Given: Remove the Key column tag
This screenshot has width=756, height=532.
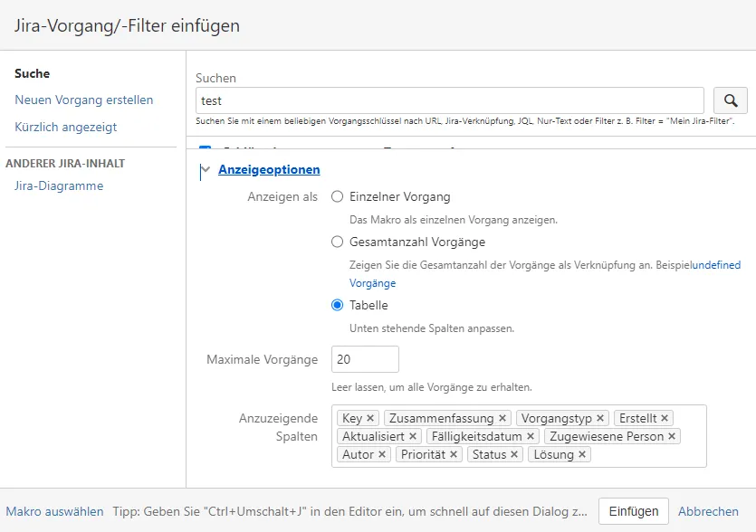Looking at the screenshot, I should click(370, 418).
